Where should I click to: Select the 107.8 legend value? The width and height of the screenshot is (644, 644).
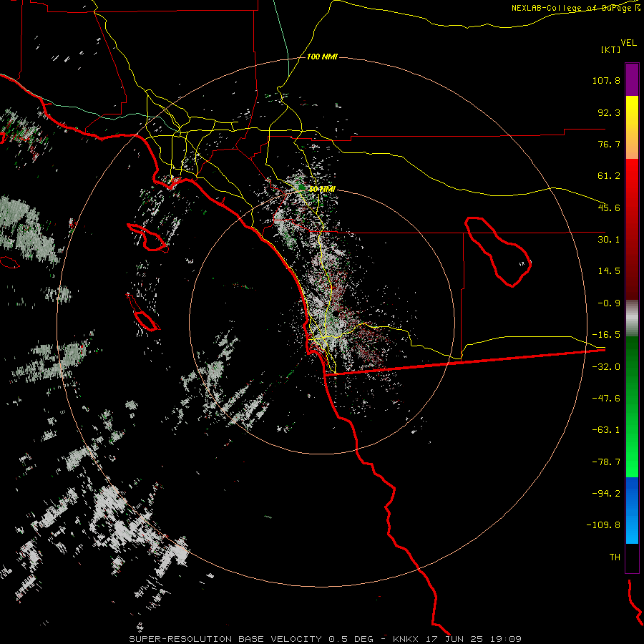click(x=606, y=80)
